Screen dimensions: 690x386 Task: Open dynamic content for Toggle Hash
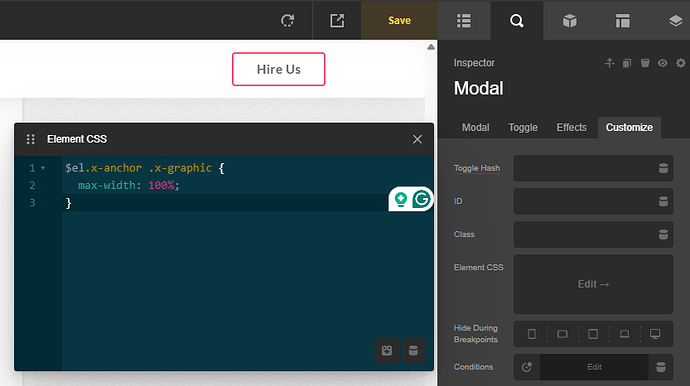(x=663, y=168)
